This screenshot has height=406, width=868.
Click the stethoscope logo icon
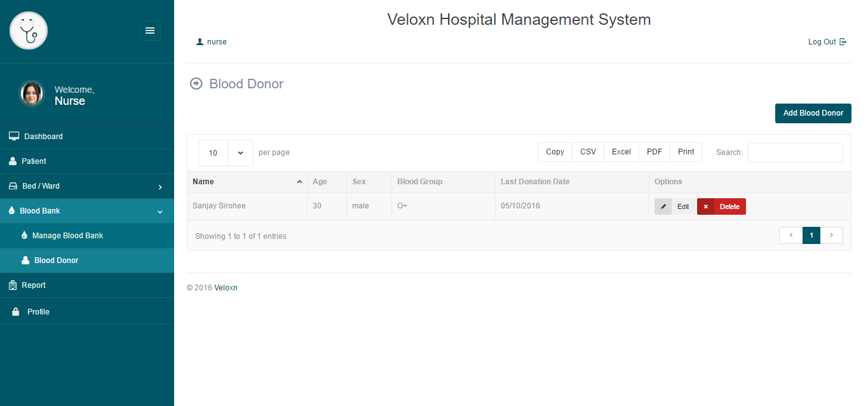coord(29,30)
